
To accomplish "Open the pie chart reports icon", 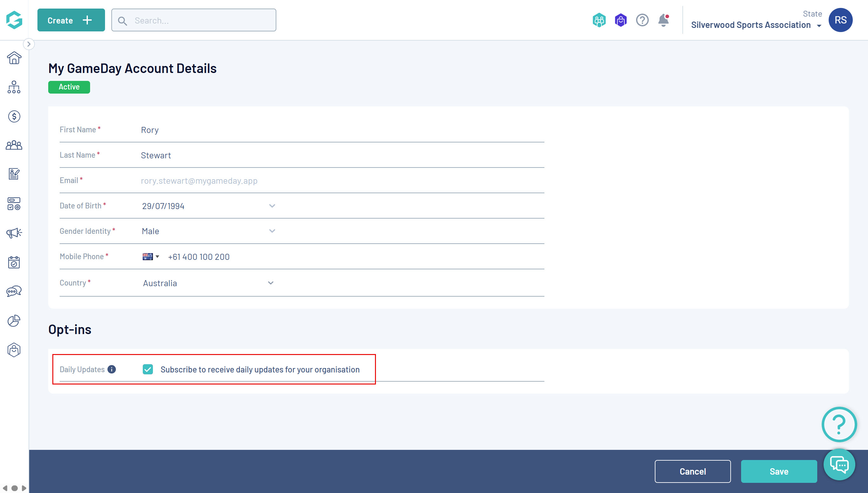I will 14,321.
